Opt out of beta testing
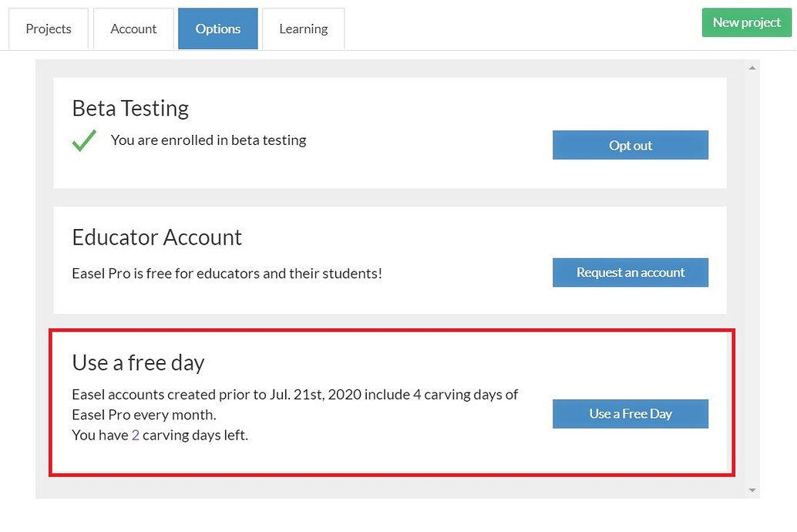 click(630, 145)
